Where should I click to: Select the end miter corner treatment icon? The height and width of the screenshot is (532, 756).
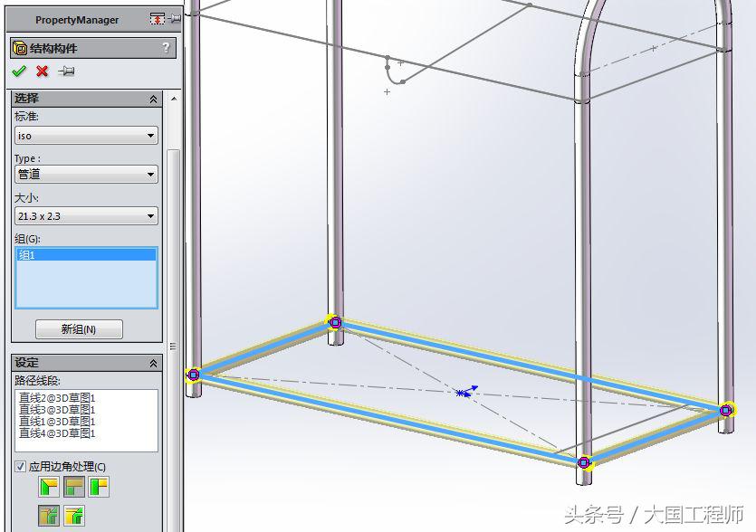pyautogui.click(x=50, y=486)
